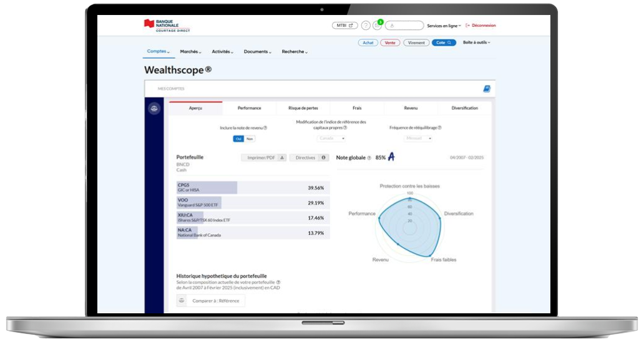The image size is (644, 347).
Task: Switch to the Risque de pertes tab
Action: tap(303, 108)
